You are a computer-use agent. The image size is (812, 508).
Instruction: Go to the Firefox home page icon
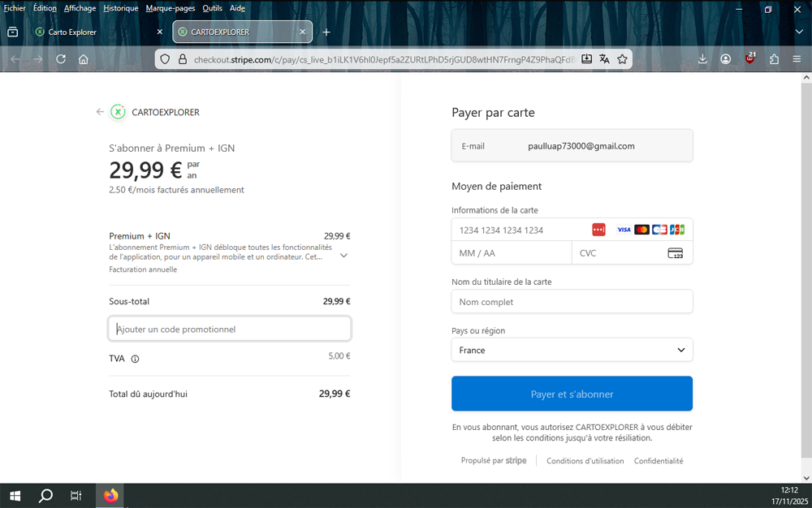click(x=84, y=59)
